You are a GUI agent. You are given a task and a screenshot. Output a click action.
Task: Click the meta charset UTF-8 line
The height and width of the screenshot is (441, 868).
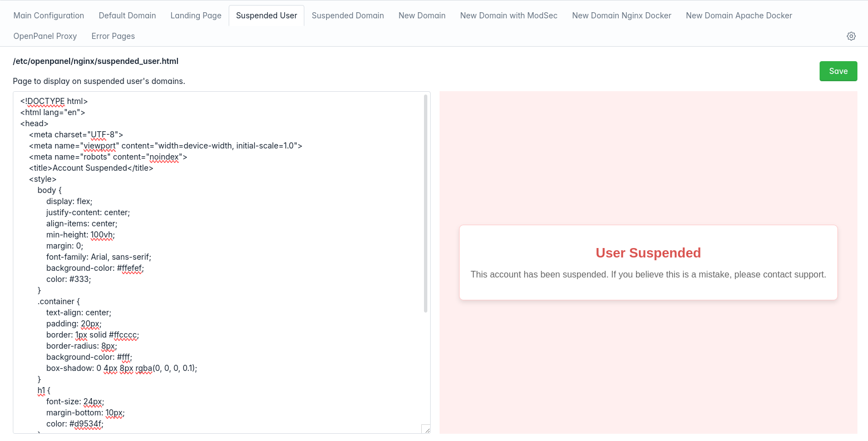pos(76,135)
